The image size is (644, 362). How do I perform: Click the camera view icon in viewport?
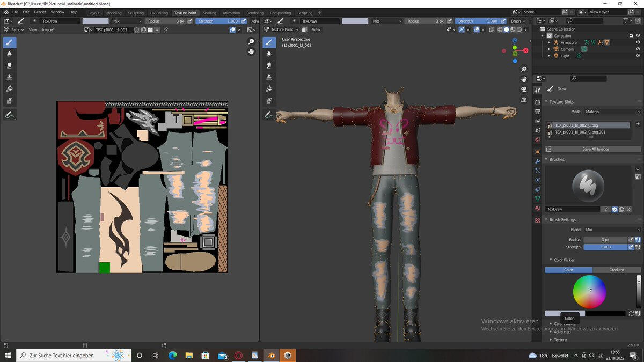click(524, 89)
